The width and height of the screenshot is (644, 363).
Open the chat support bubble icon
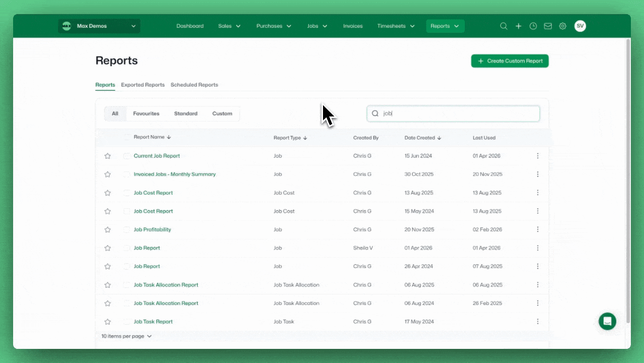[607, 321]
